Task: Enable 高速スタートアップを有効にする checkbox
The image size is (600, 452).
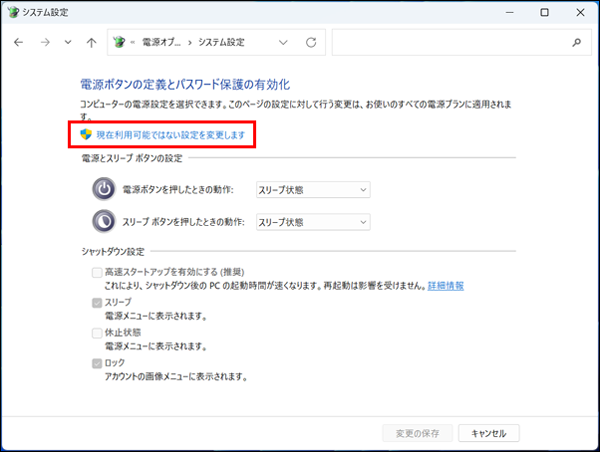Action: pyautogui.click(x=96, y=271)
